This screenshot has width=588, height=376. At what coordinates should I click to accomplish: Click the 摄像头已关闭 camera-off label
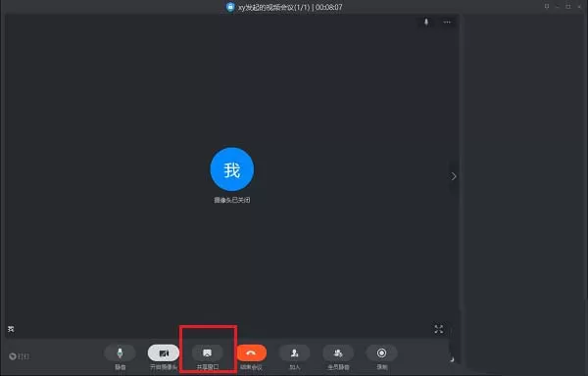pos(232,200)
